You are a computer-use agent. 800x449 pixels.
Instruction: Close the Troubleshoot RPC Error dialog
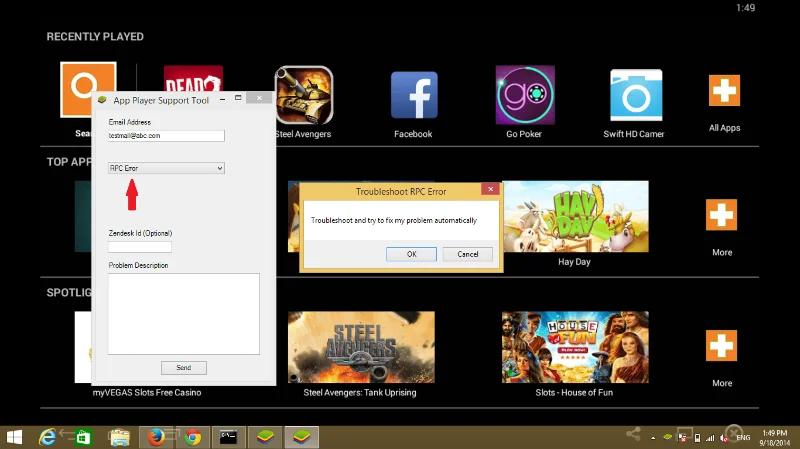coord(490,189)
